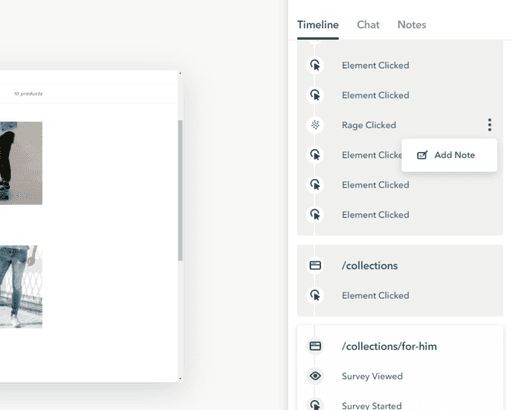
Task: Select the last Element Clicked before the /collections card
Action: (x=375, y=215)
